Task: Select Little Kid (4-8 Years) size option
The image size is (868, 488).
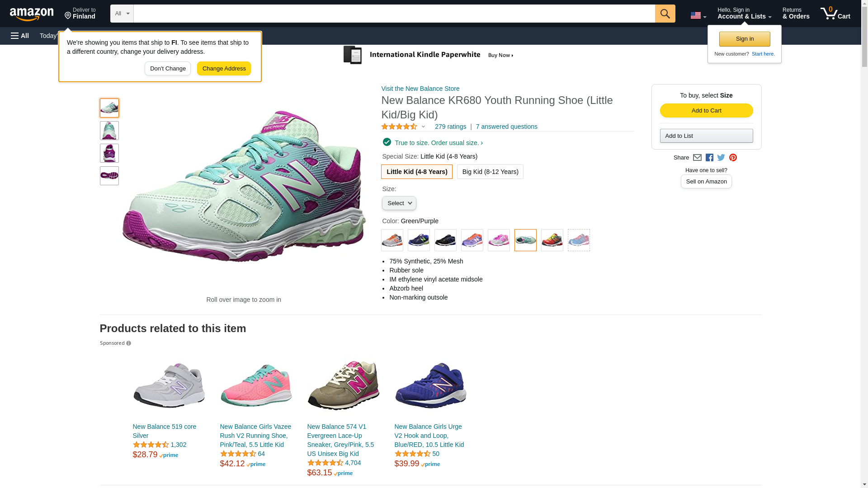Action: 416,172
